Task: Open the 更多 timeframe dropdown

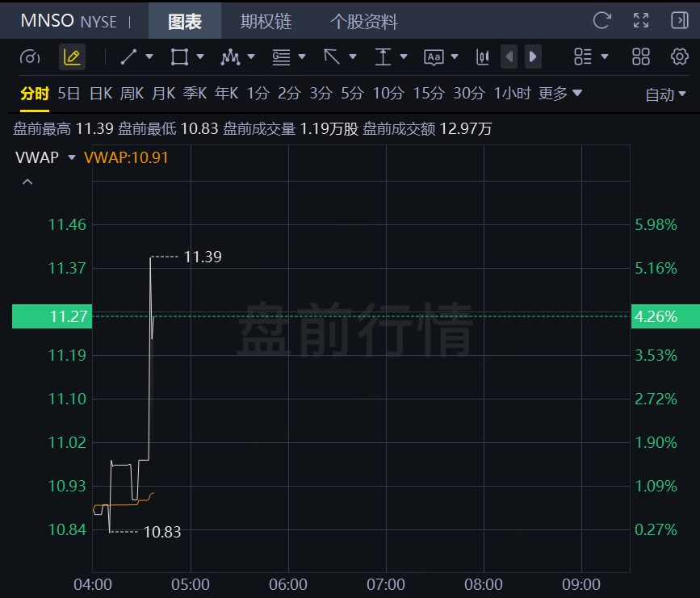Action: coord(560,94)
